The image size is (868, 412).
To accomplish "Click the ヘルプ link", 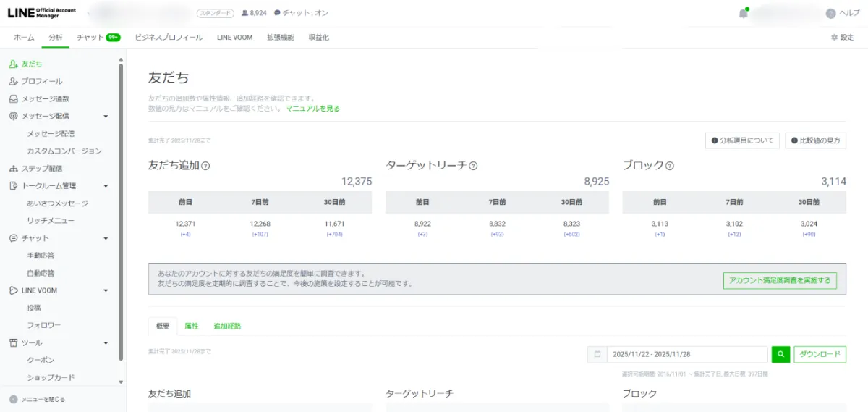I will (850, 14).
